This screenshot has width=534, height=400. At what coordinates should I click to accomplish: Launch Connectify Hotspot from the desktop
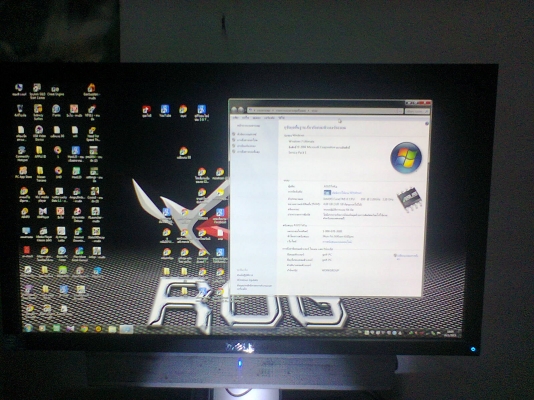click(22, 154)
